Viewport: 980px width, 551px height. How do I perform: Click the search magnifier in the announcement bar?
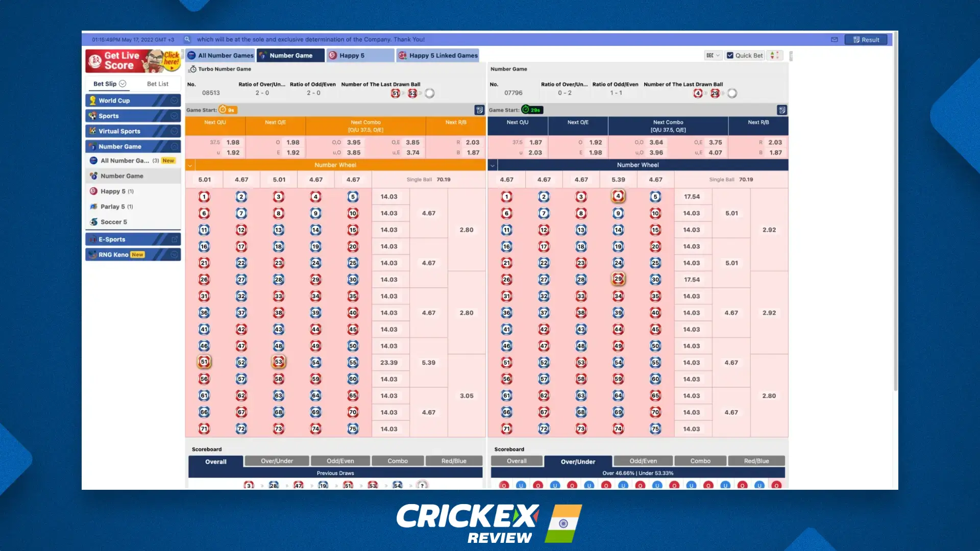187,39
